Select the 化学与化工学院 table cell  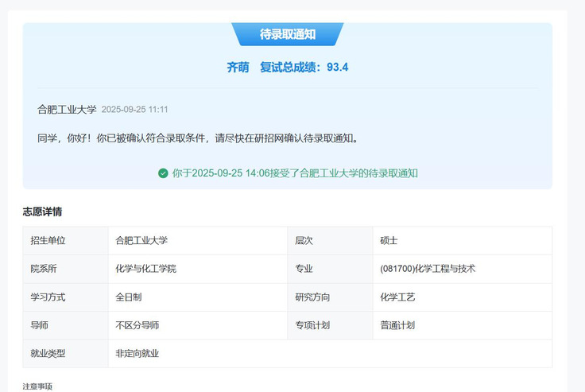tap(146, 269)
